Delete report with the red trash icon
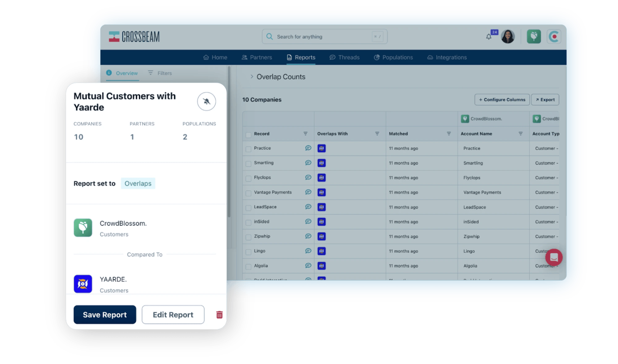The height and width of the screenshot is (364, 618). click(x=219, y=315)
